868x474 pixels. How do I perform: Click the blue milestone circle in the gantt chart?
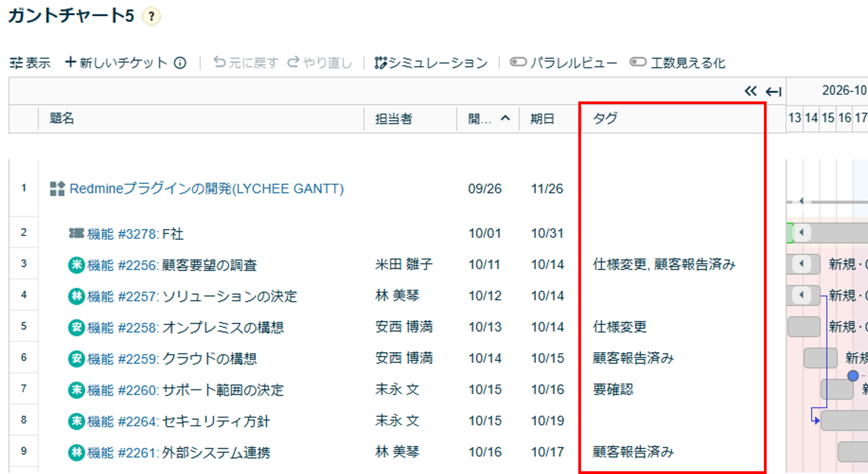pos(853,376)
